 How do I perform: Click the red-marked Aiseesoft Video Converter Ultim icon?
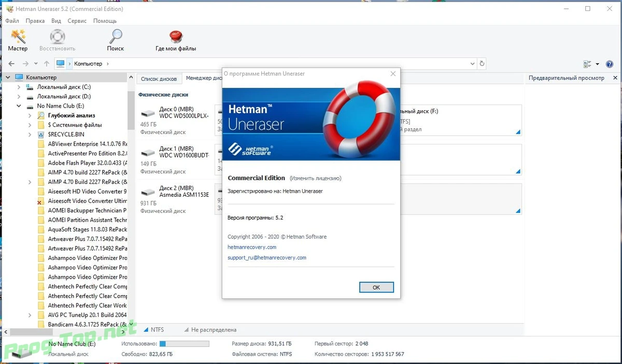coord(41,201)
